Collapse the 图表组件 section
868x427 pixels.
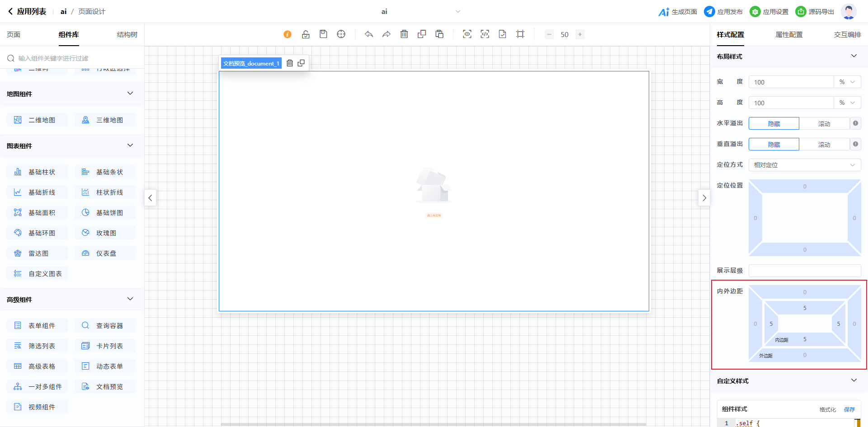[x=130, y=145]
